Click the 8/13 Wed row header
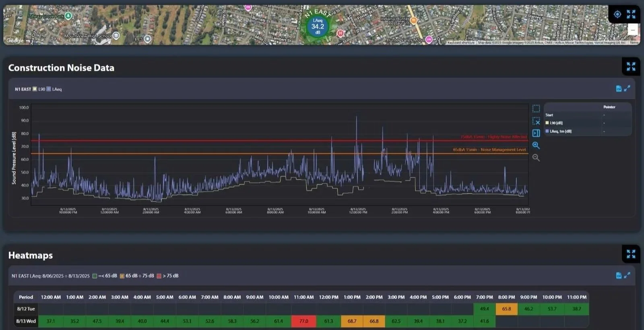Screen dimensions: 644x330 [x=26, y=321]
